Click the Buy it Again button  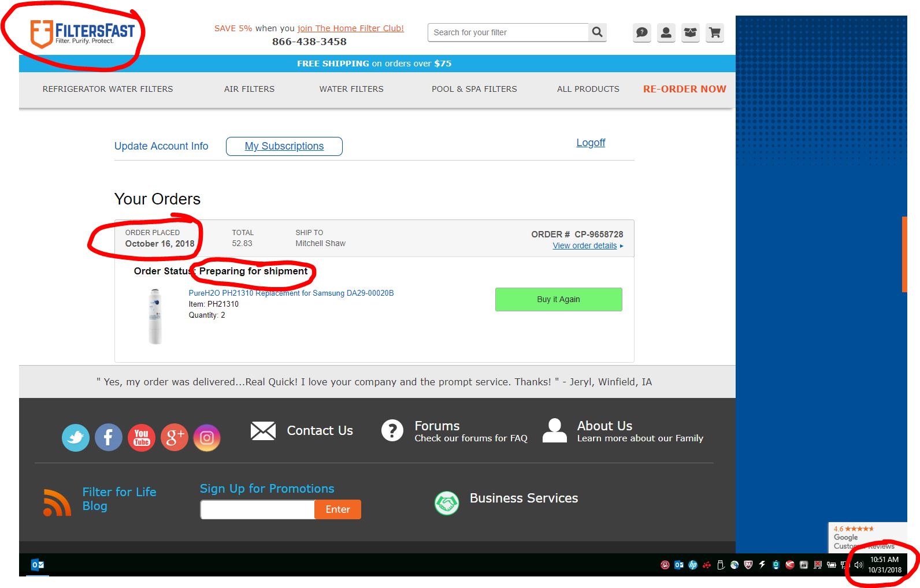pos(559,299)
